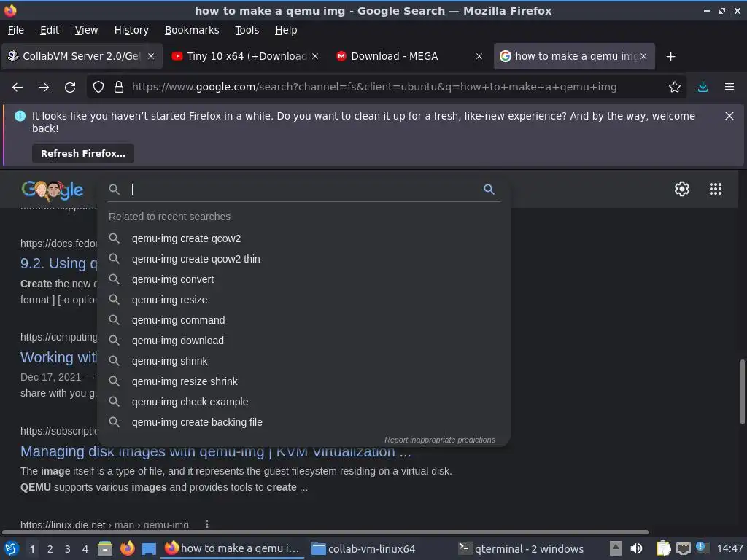Click the horizontal scrollbar at page bottom
This screenshot has width=747, height=560.
325,532
